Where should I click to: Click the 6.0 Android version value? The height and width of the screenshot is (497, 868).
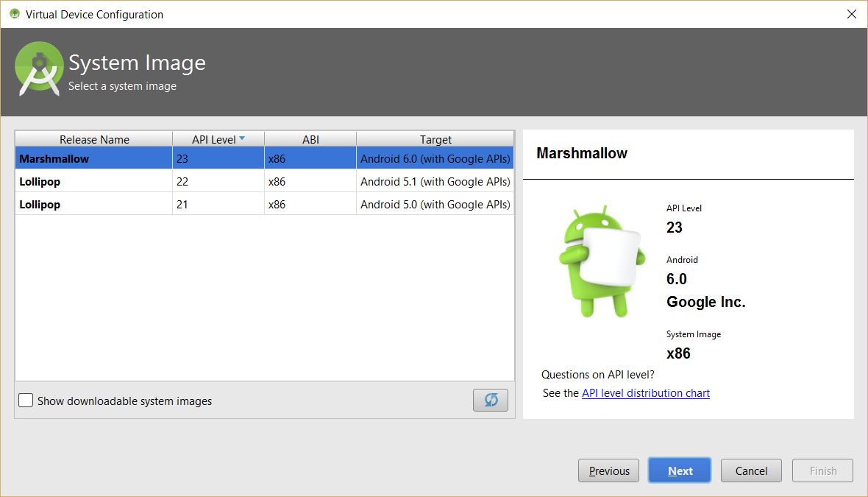pyautogui.click(x=677, y=279)
